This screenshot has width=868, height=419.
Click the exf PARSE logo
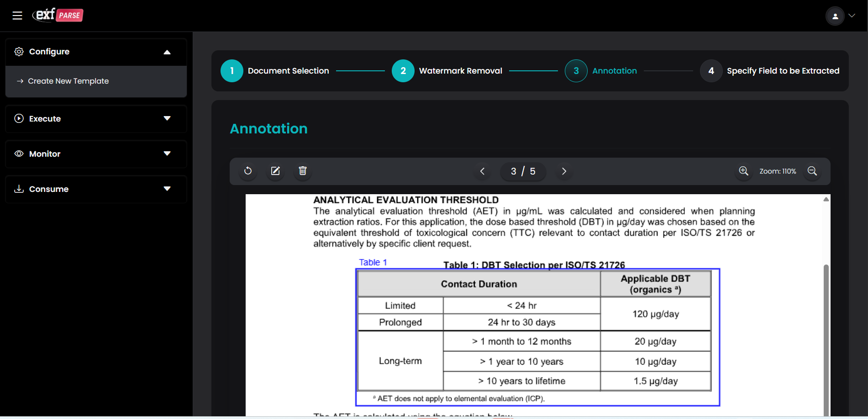pyautogui.click(x=58, y=15)
